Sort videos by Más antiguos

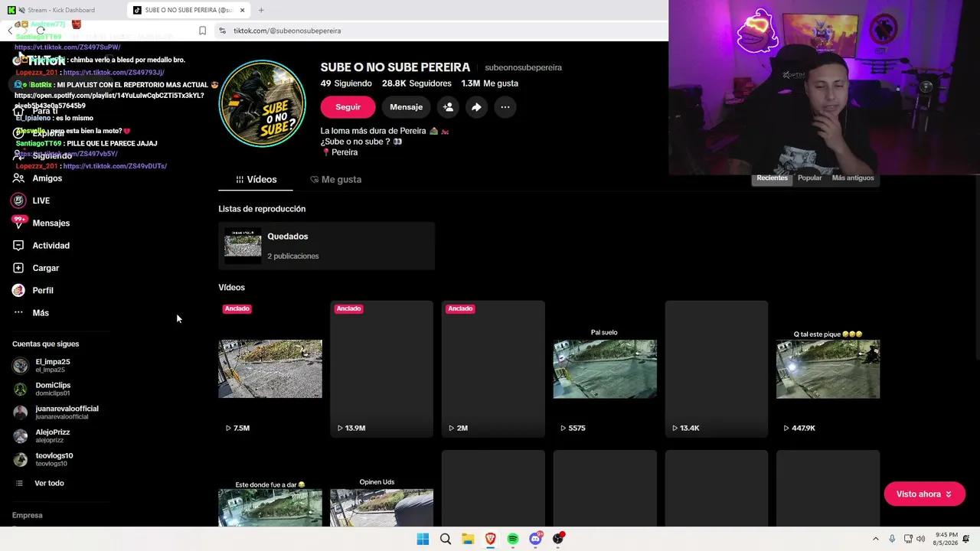(853, 178)
